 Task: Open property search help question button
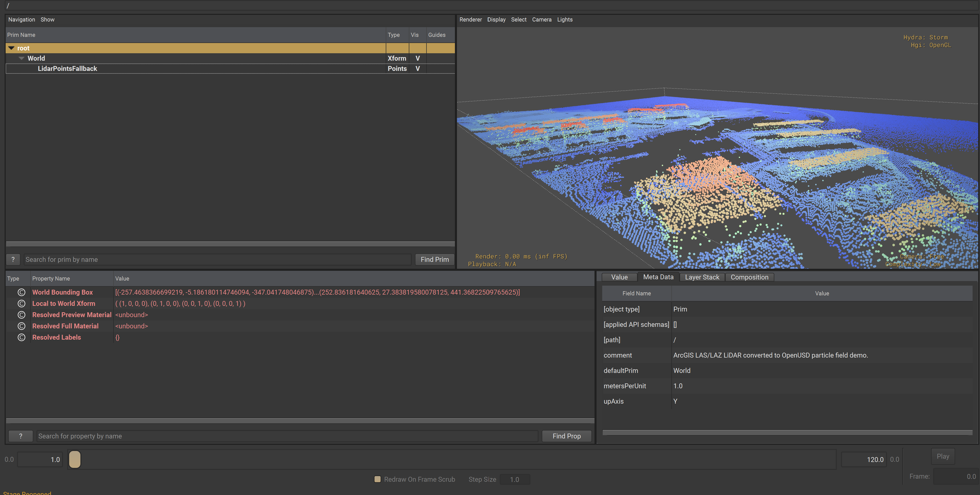(20, 436)
